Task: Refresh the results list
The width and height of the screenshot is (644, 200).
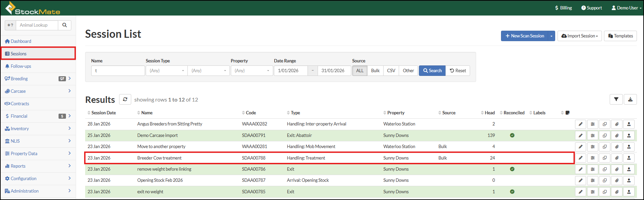Action: pyautogui.click(x=125, y=99)
